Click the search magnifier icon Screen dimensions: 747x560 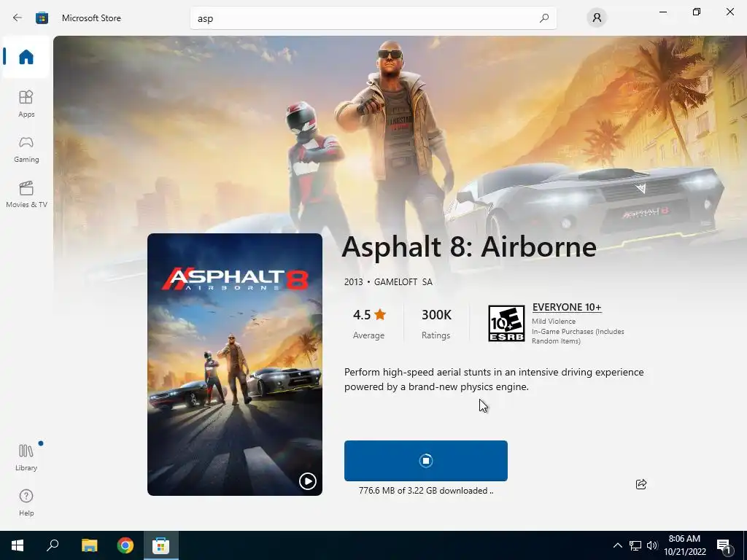[544, 18]
